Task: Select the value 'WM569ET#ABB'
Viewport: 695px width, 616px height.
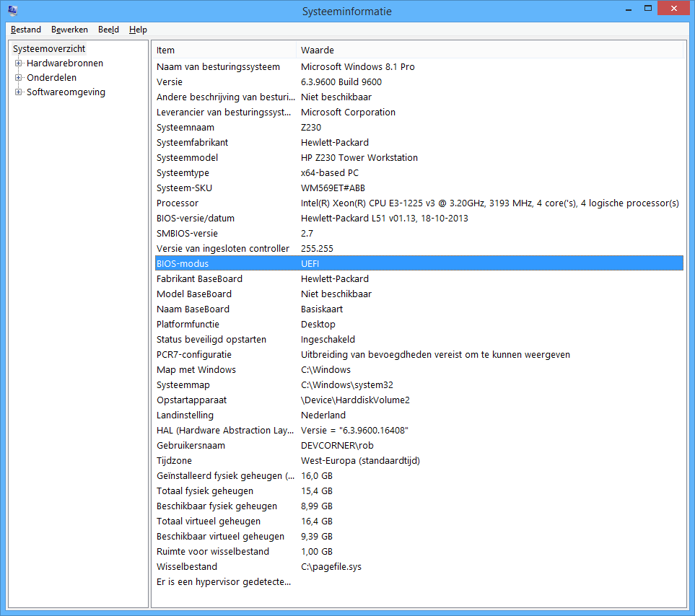Action: point(333,188)
